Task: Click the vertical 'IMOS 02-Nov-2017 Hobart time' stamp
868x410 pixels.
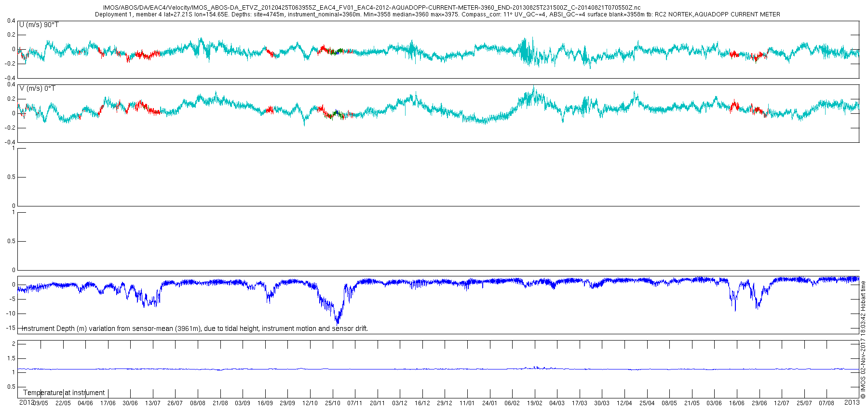Action: 864,340
